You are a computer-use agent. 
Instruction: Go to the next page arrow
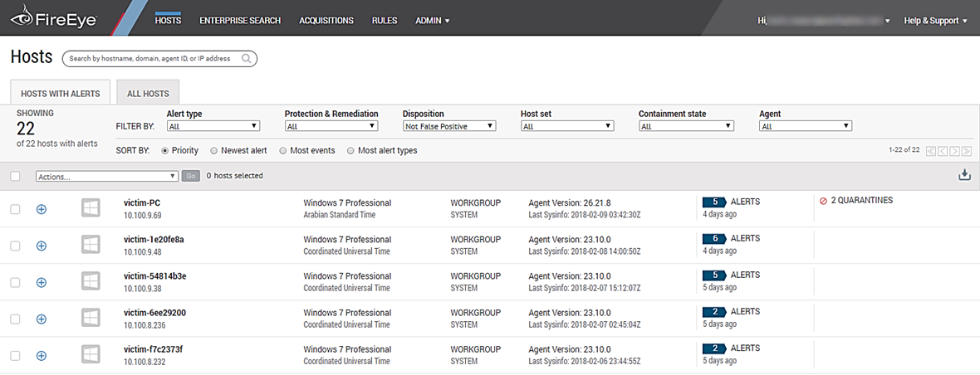point(954,151)
